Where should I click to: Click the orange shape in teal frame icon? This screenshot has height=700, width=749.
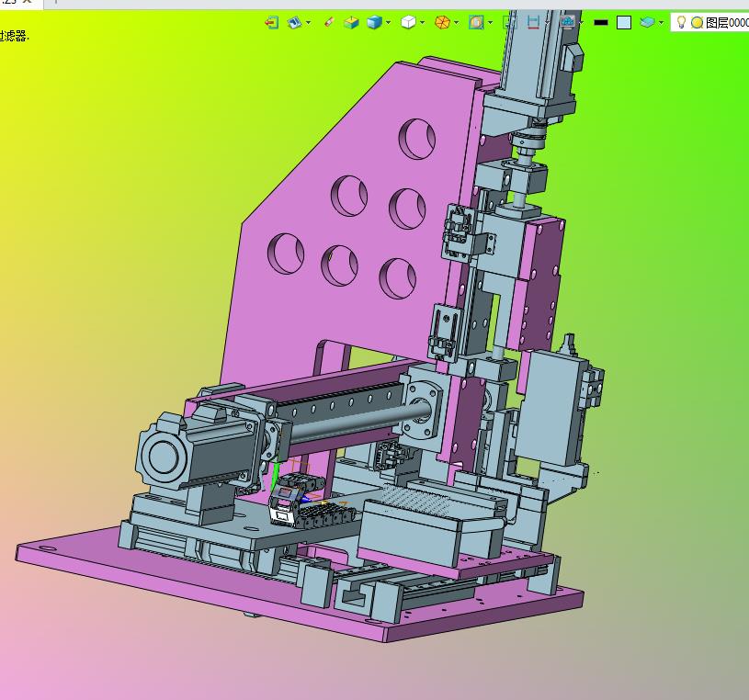[476, 22]
